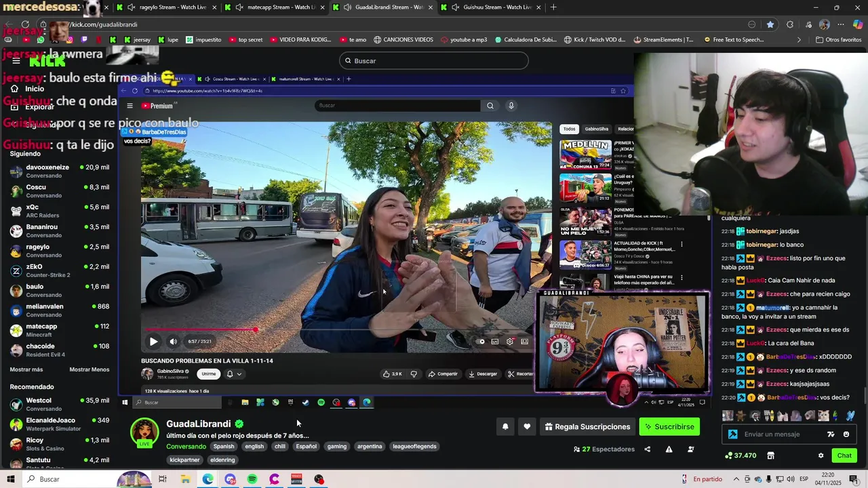The height and width of the screenshot is (488, 868).
Task: Click the eldenring tag
Action: (222, 460)
